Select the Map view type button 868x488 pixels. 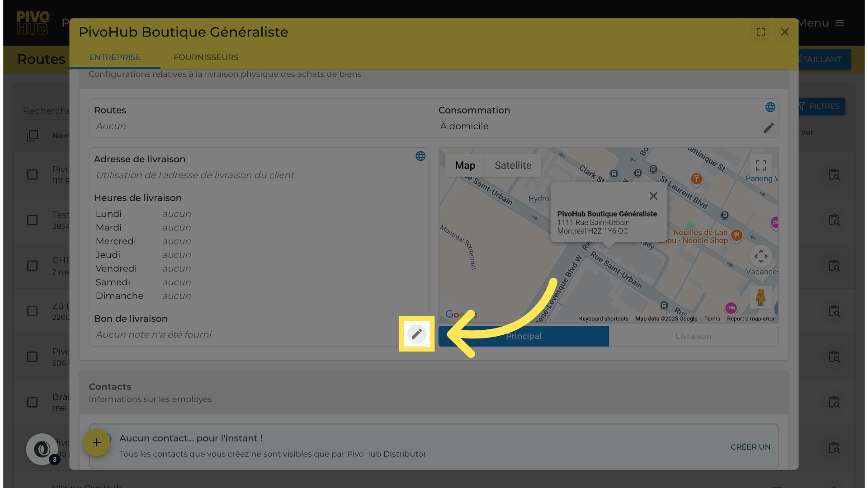[465, 165]
